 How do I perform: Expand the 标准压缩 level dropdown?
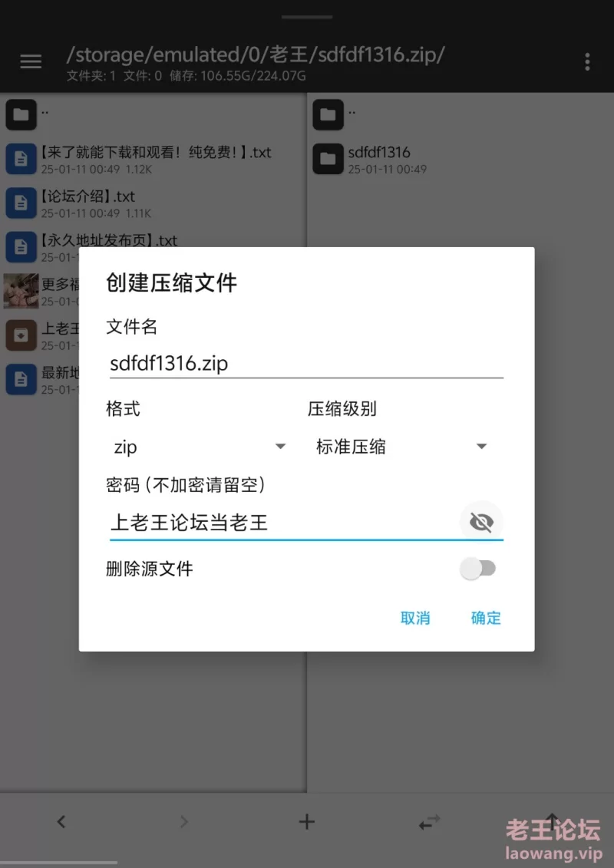tap(400, 447)
